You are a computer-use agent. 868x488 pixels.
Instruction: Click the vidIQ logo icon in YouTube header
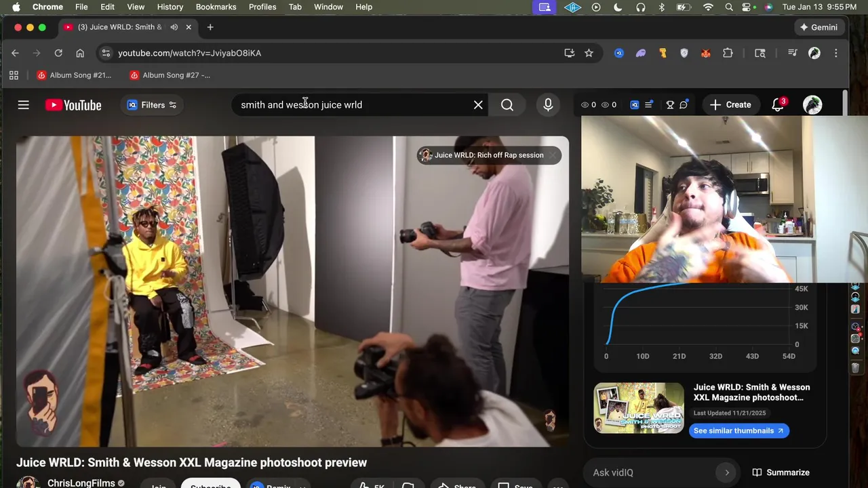click(x=635, y=105)
